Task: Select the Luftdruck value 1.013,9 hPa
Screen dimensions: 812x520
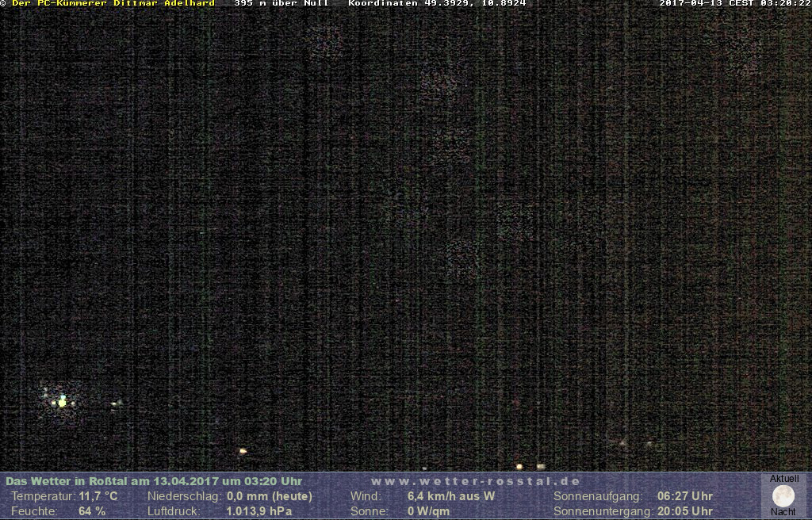Action: 259,511
